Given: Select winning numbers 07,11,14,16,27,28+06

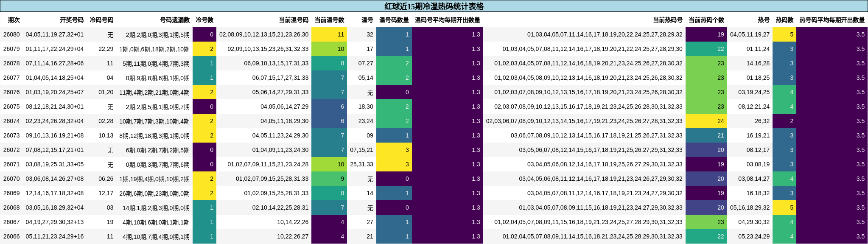Looking at the screenshot, I should [x=55, y=63].
